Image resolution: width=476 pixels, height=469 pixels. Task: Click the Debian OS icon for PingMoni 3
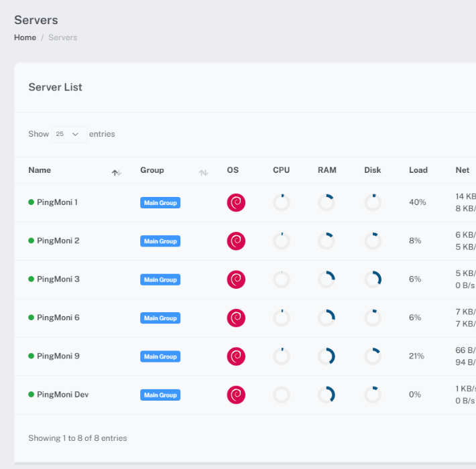(236, 279)
